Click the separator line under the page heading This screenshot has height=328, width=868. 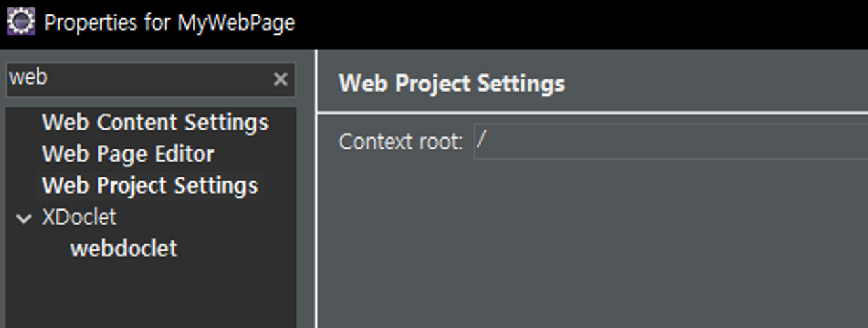(x=593, y=112)
